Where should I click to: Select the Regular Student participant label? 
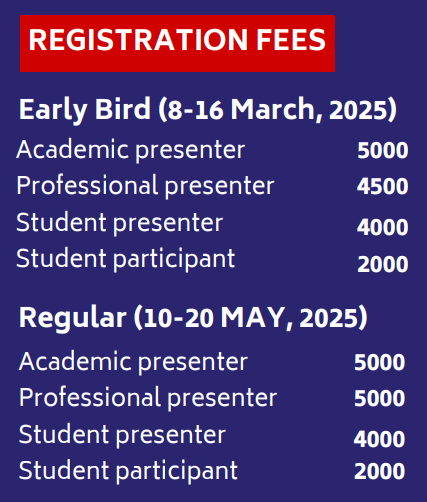[x=128, y=471]
